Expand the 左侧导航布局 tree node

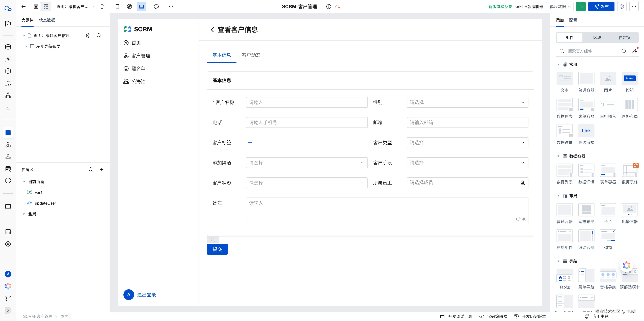click(26, 46)
